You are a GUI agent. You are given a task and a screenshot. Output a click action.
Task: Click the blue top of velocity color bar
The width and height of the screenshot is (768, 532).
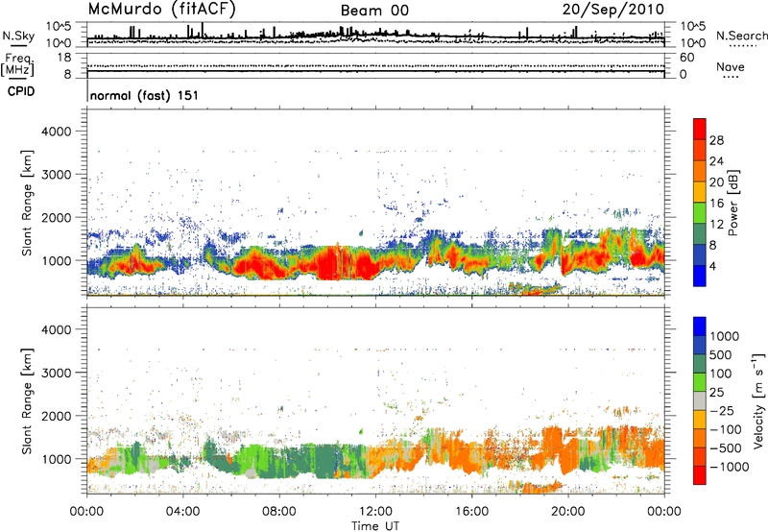(x=700, y=326)
